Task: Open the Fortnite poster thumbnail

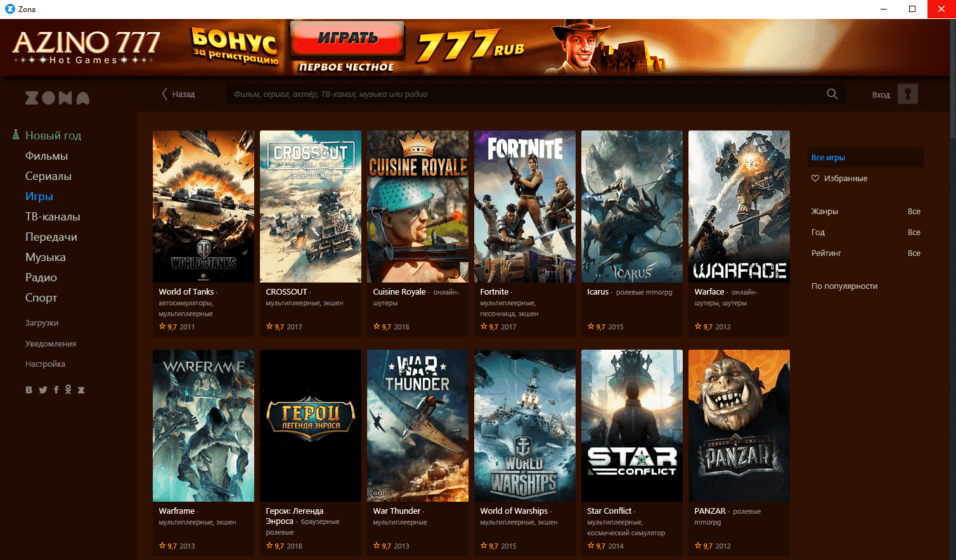Action: [525, 207]
